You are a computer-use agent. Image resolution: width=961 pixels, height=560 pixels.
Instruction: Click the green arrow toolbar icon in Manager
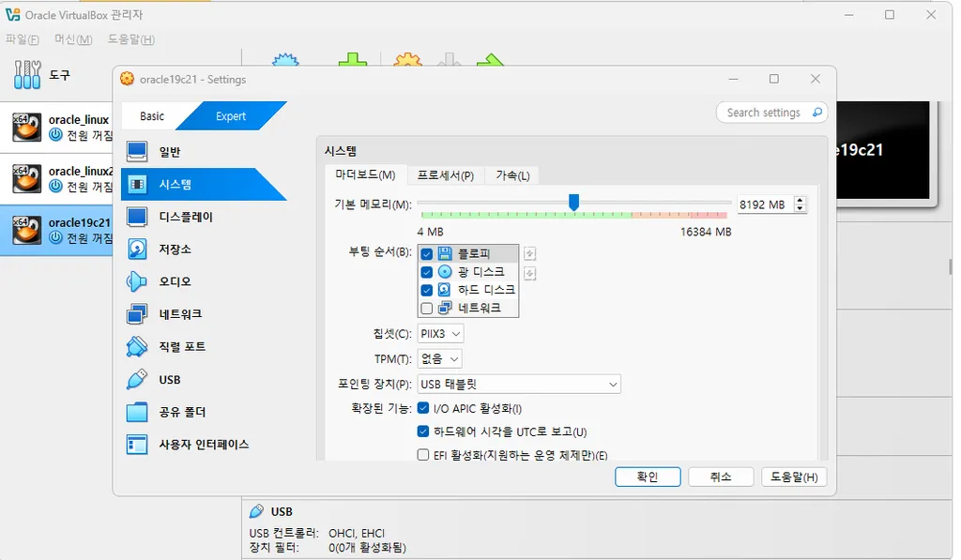click(490, 59)
